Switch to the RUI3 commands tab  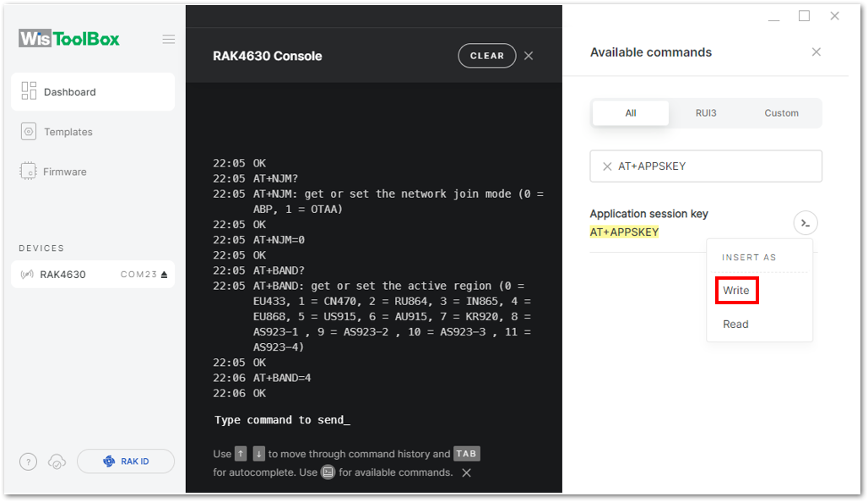[x=706, y=113]
